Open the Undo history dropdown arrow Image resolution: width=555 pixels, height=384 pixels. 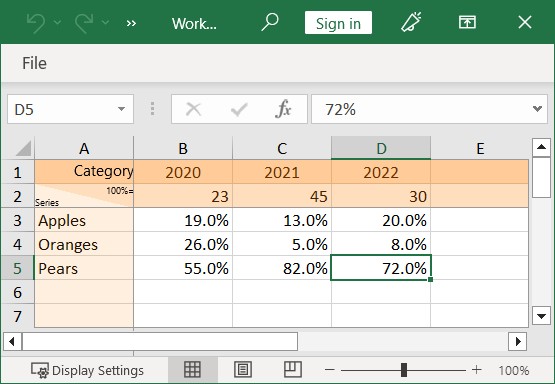pos(57,23)
